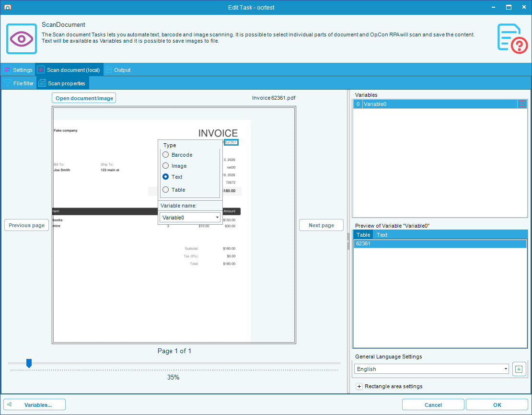Go to Previous page
This screenshot has width=532, height=415.
26,225
